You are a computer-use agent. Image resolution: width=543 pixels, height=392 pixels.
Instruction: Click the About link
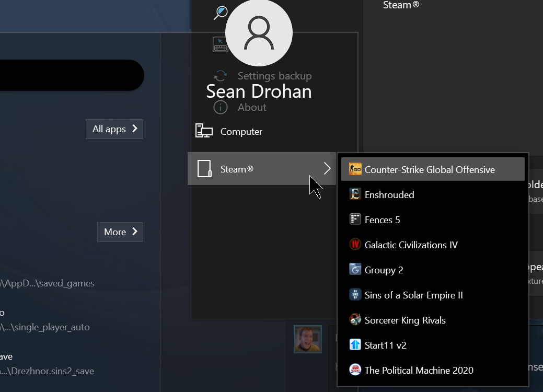(252, 107)
